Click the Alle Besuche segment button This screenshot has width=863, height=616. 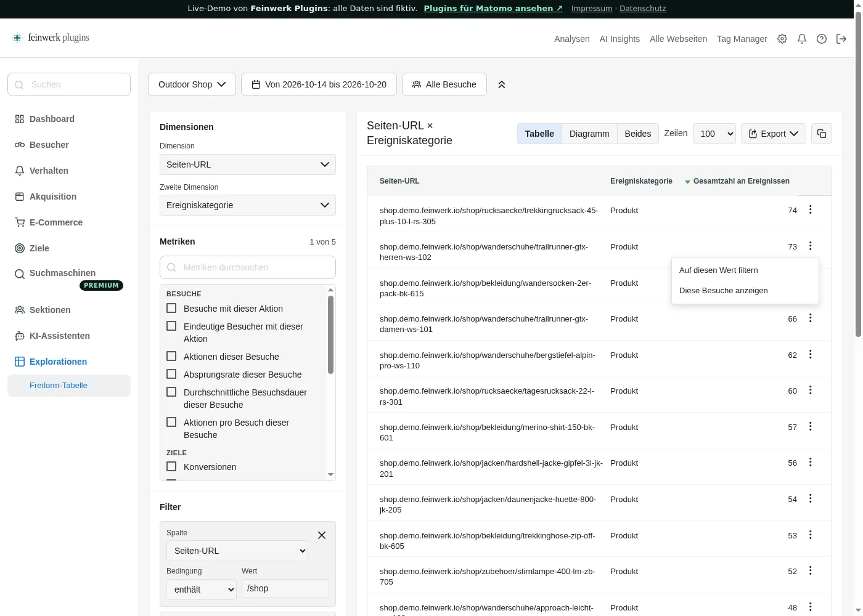tap(444, 84)
